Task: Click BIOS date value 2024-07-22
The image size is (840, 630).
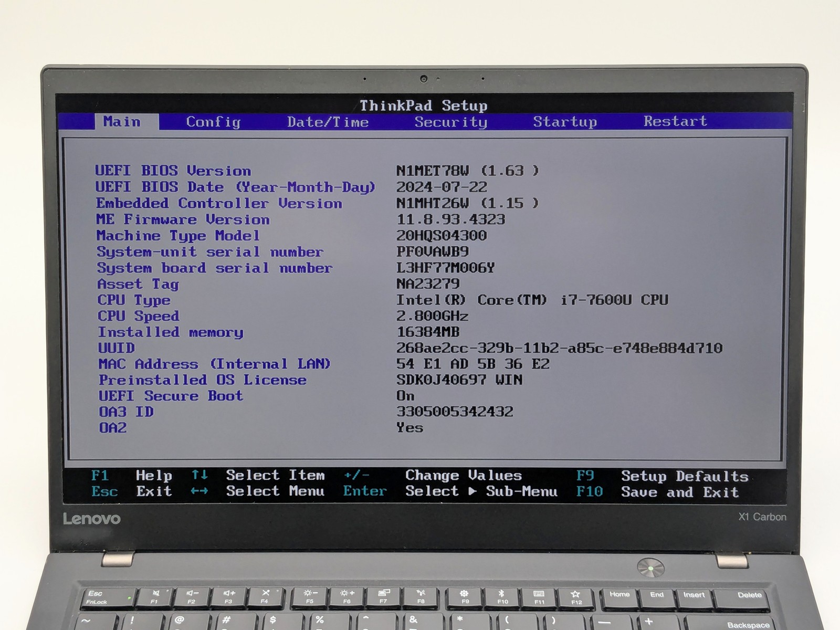Action: pyautogui.click(x=442, y=187)
